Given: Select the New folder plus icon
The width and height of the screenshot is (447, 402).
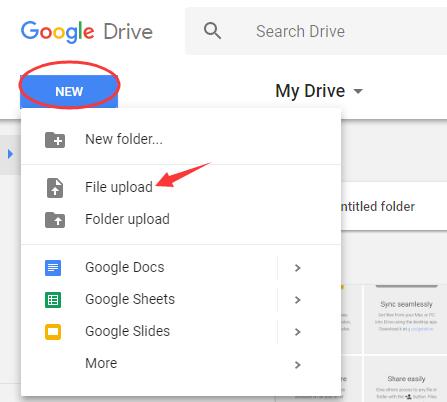Looking at the screenshot, I should coord(55,140).
